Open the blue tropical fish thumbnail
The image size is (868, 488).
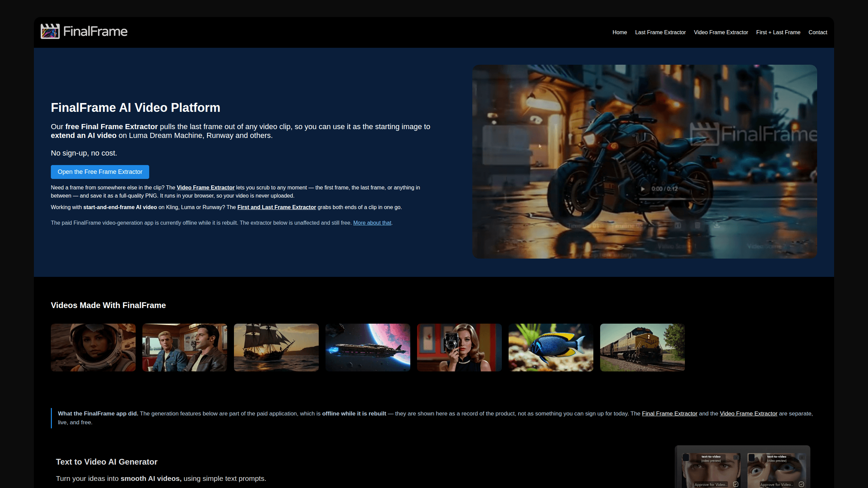(551, 347)
